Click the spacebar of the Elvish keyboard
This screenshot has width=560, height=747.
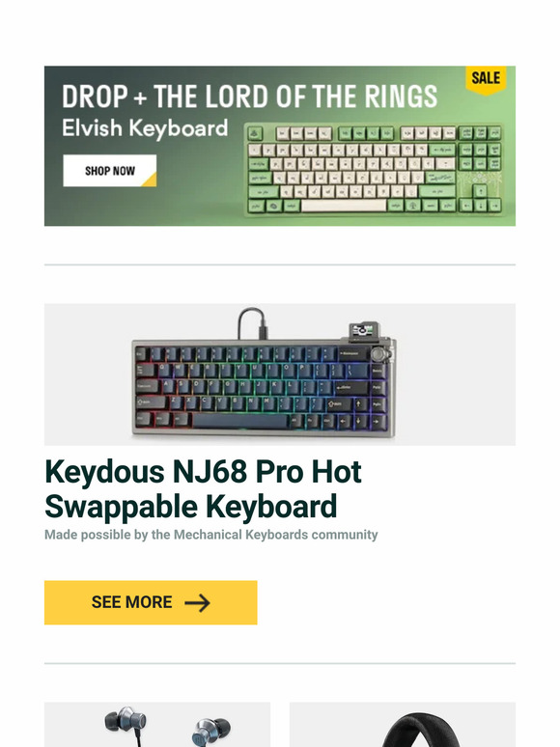(x=343, y=206)
